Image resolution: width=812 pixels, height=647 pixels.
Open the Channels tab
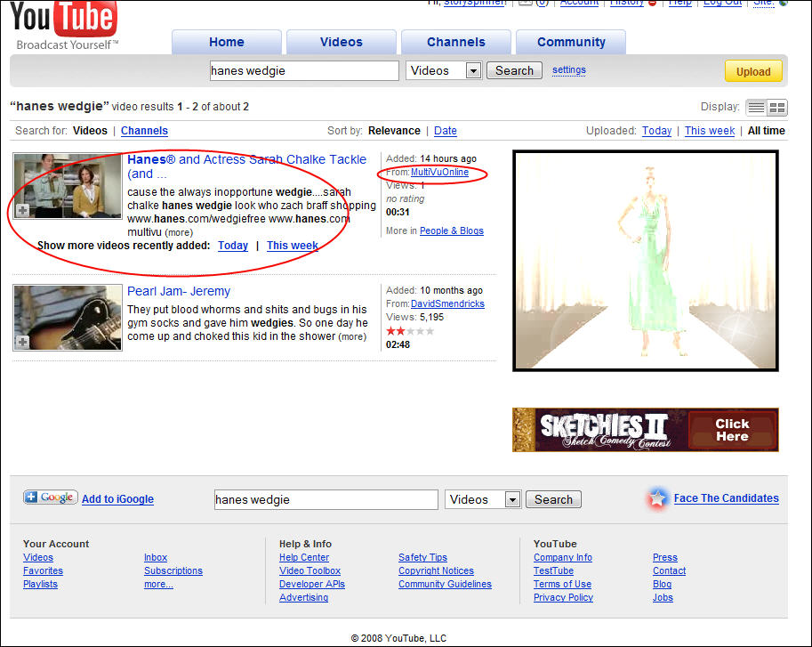pos(456,42)
